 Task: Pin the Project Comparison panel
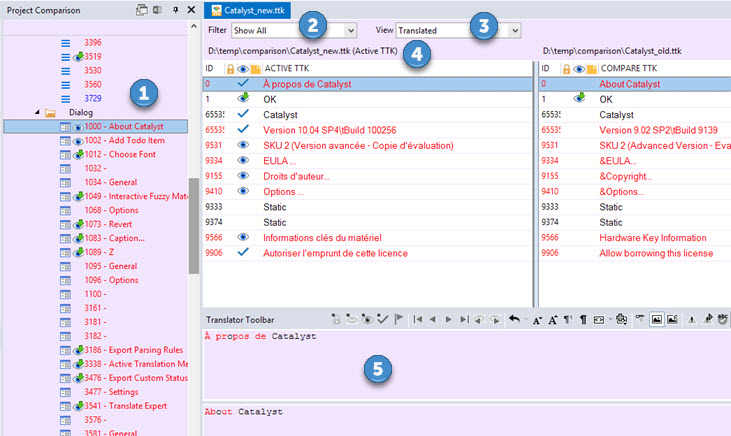click(175, 10)
